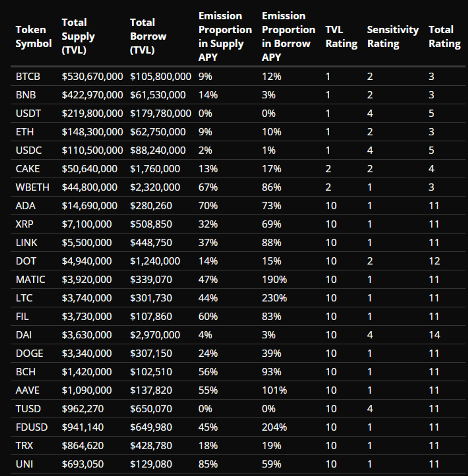
Task: Click the Total Borrow (TVL) header
Action: 148,36
